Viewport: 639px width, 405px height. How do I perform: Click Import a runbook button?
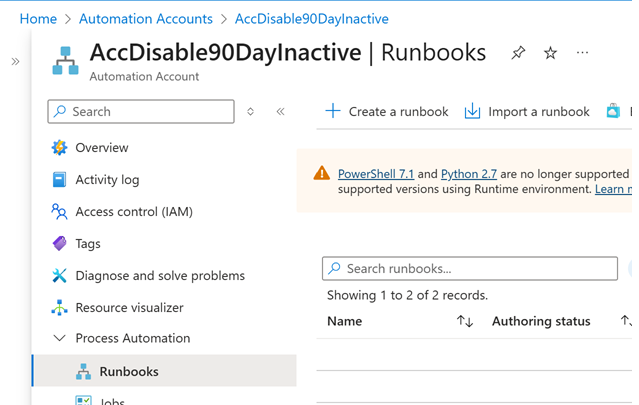tap(527, 111)
